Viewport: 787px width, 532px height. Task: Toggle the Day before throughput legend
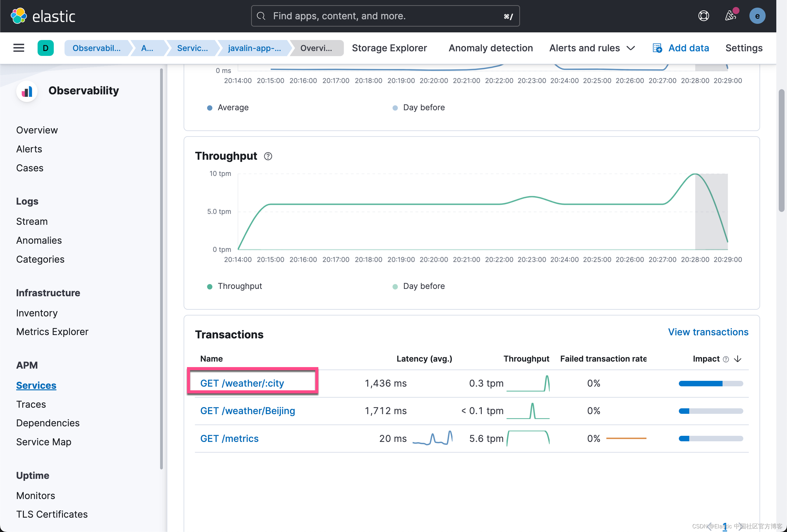pos(419,286)
